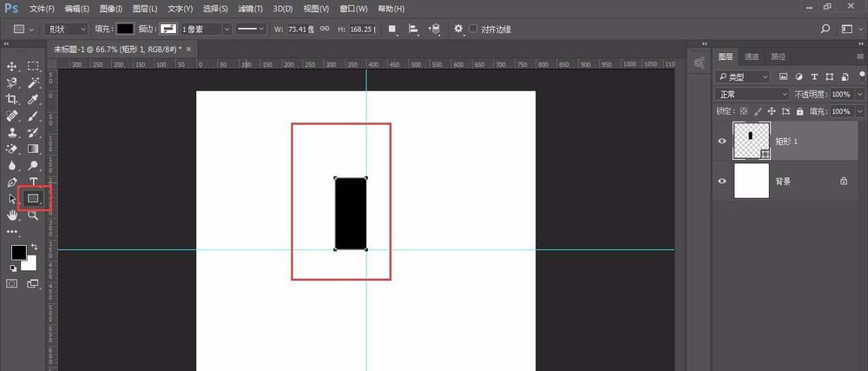Image resolution: width=868 pixels, height=371 pixels.
Task: Enable the 对齐边缘 checkbox
Action: 473,29
